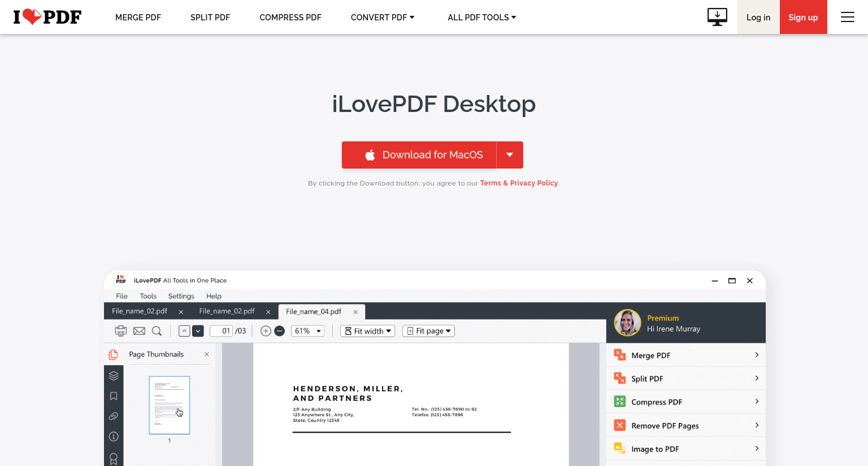Zoom out with the minus icon
The width and height of the screenshot is (868, 466).
pyautogui.click(x=279, y=331)
